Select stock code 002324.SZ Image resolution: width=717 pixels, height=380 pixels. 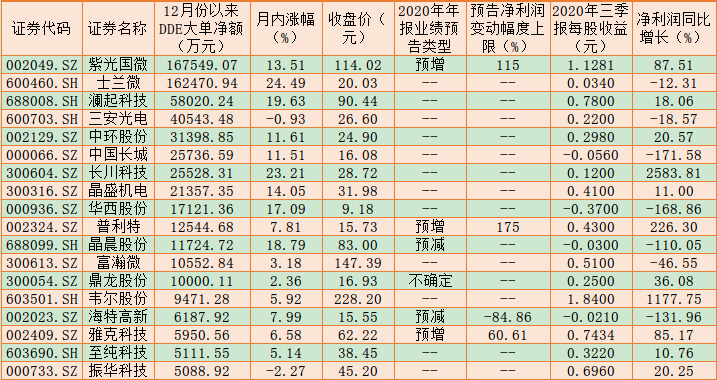click(42, 227)
